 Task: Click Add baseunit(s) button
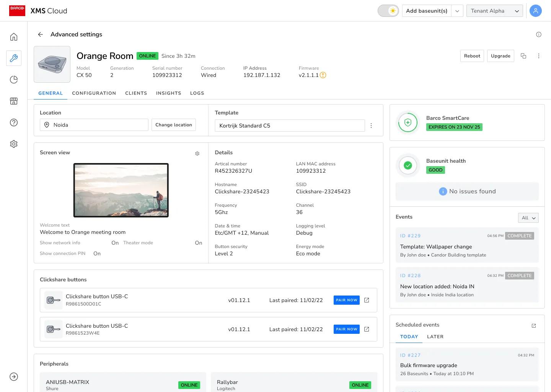(427, 11)
